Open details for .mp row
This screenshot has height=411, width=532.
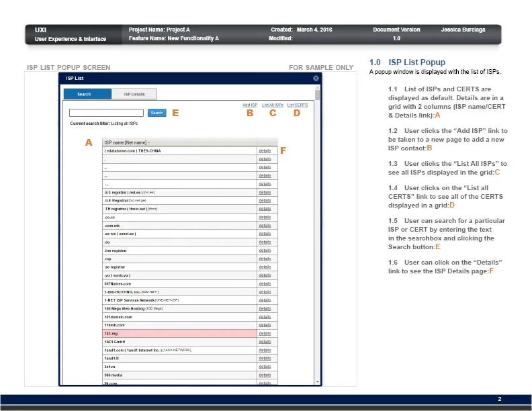pyautogui.click(x=265, y=259)
